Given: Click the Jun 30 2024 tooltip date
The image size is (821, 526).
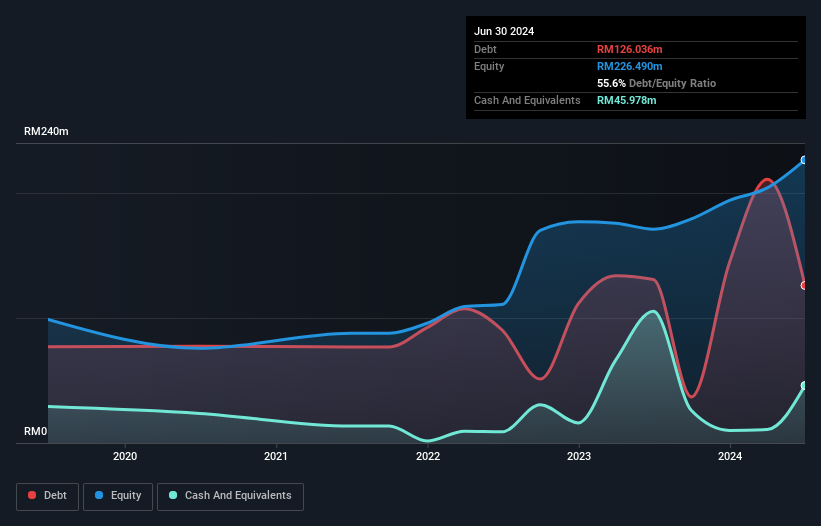Looking at the screenshot, I should coord(504,31).
